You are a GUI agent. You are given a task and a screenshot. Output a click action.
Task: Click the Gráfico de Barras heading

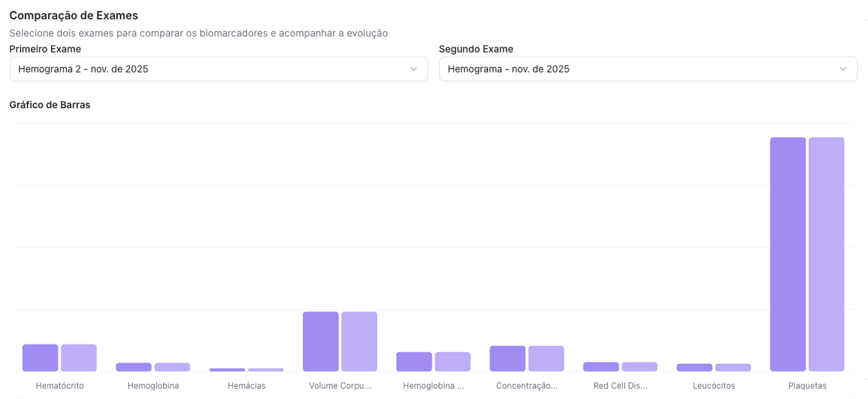point(50,105)
